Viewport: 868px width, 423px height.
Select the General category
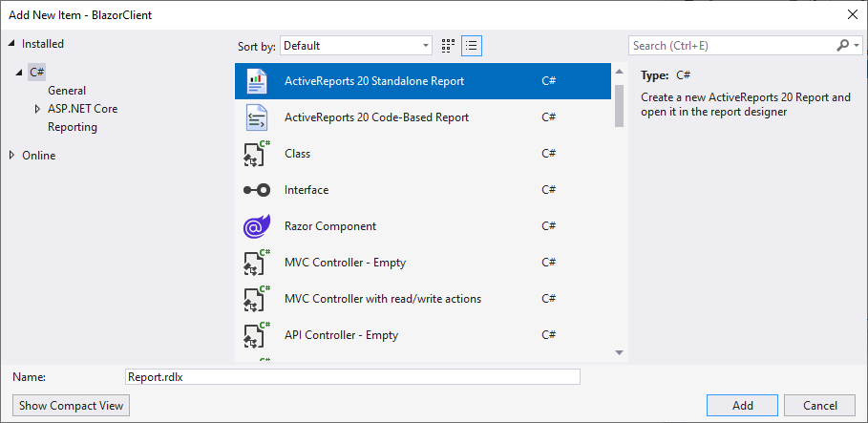click(x=67, y=91)
